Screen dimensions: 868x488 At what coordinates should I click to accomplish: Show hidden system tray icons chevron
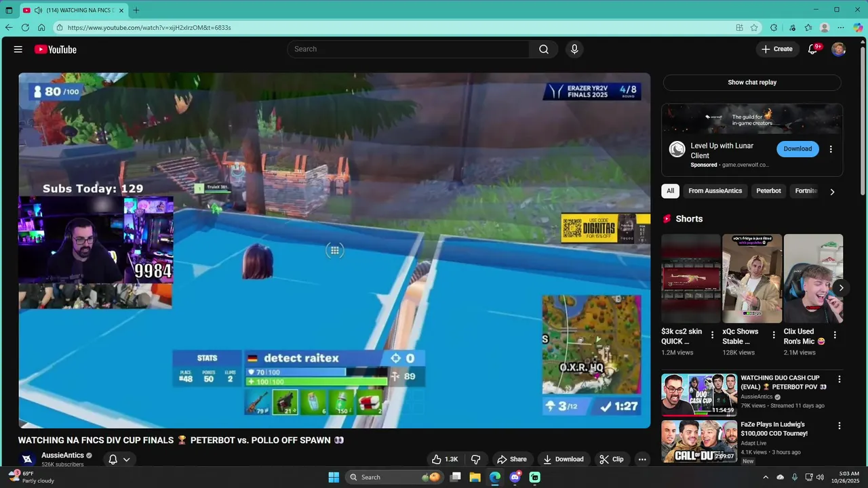[766, 477]
